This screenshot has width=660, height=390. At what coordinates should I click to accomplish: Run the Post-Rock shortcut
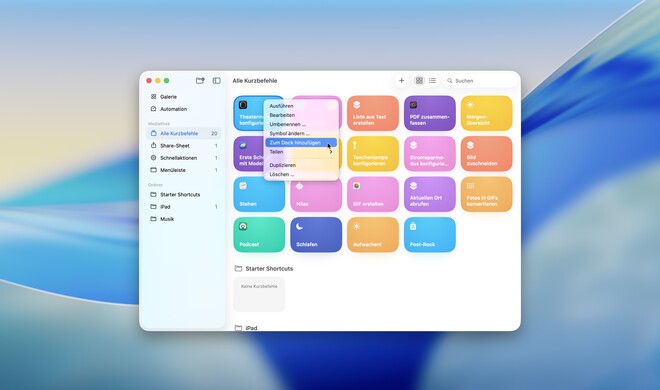pos(429,235)
